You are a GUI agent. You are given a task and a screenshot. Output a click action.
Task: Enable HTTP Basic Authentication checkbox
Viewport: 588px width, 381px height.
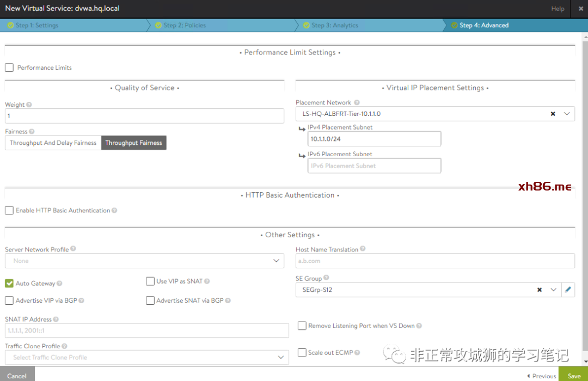point(9,210)
